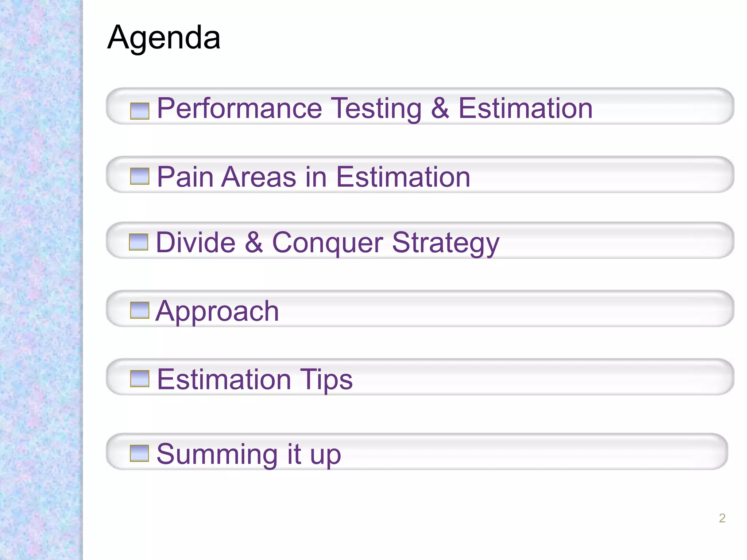This screenshot has width=747, height=560.
Task: Click the slide number 2
Action: click(722, 518)
